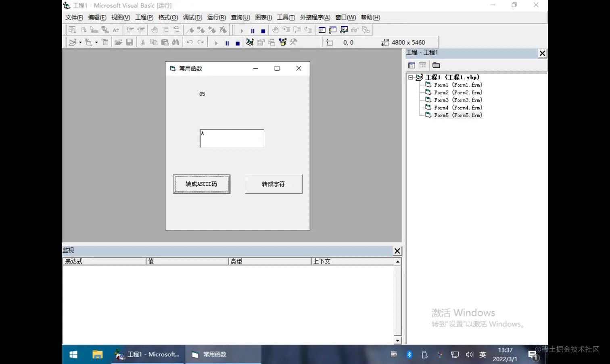This screenshot has width=610, height=364.
Task: Click text box containing A in 常用函数
Action: 232,138
